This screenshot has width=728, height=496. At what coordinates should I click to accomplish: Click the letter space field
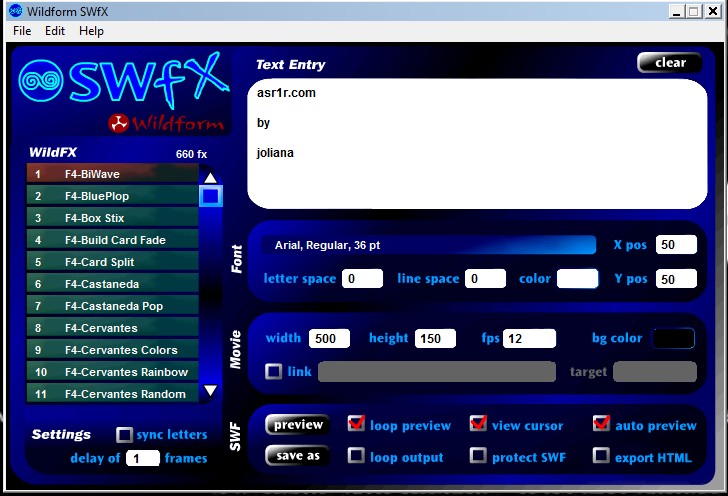click(x=362, y=279)
